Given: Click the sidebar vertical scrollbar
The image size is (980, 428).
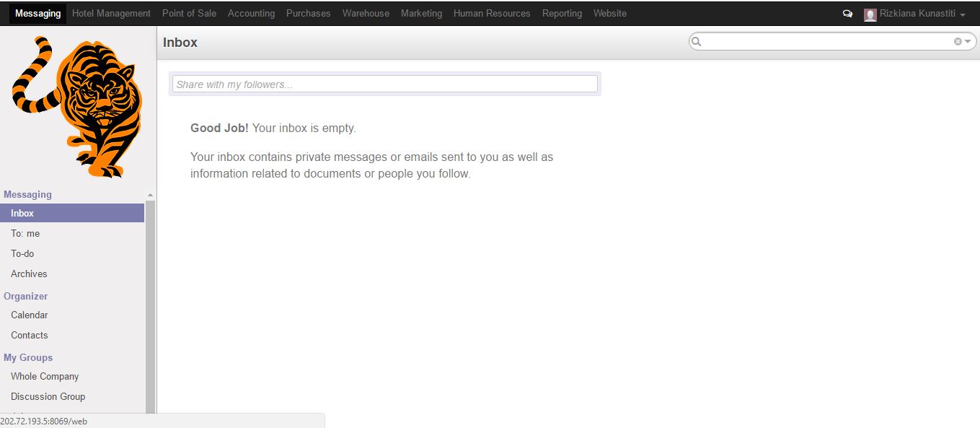Looking at the screenshot, I should [x=150, y=307].
